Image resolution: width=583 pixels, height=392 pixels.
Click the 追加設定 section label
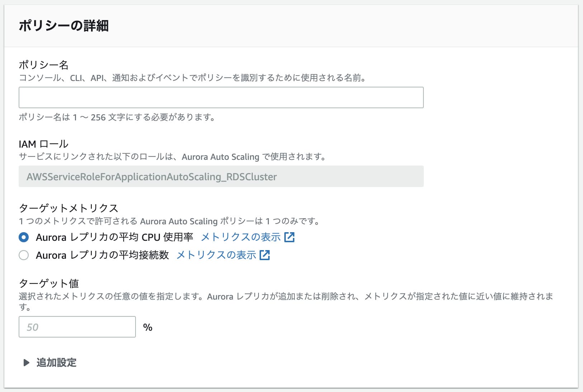pos(56,363)
